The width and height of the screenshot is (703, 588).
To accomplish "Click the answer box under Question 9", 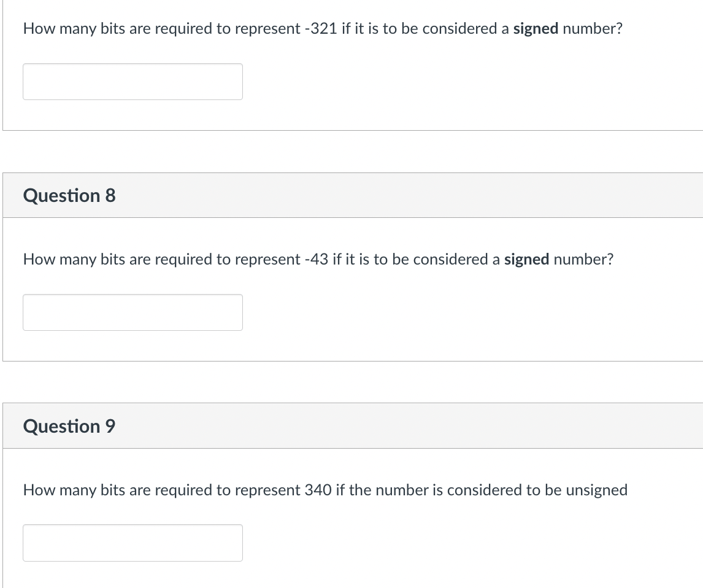I will coord(133,543).
